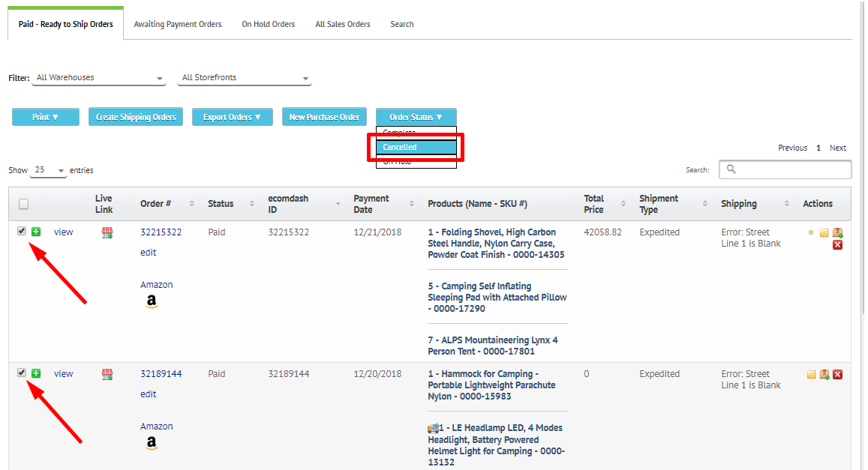Check the select-all orders checkbox in header

click(x=23, y=203)
